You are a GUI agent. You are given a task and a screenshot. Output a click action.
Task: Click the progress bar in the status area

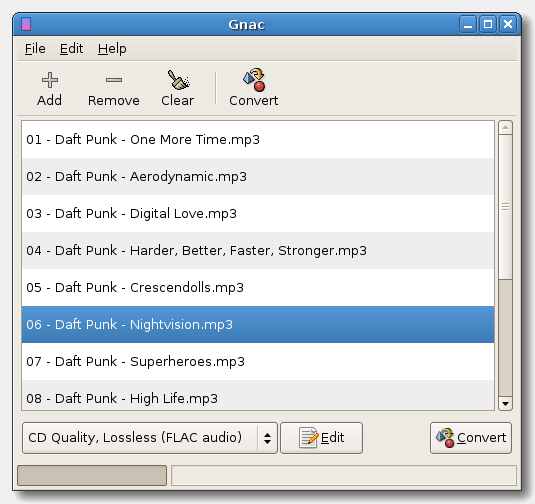tap(92, 475)
